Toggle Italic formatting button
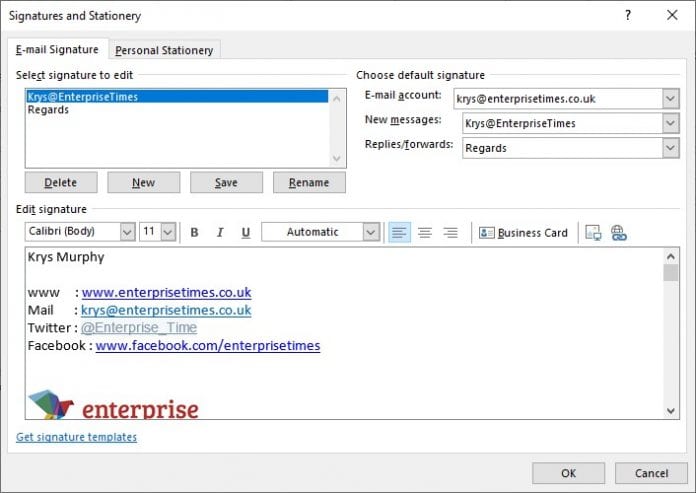 220,232
